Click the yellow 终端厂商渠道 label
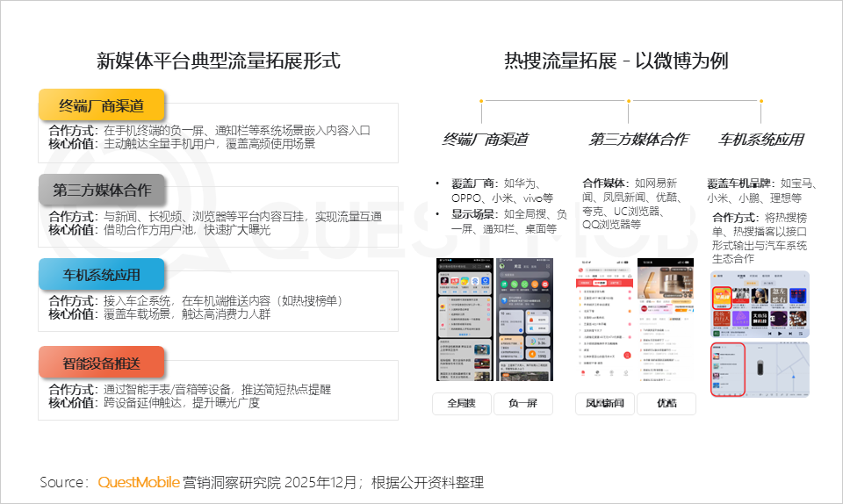 102,105
